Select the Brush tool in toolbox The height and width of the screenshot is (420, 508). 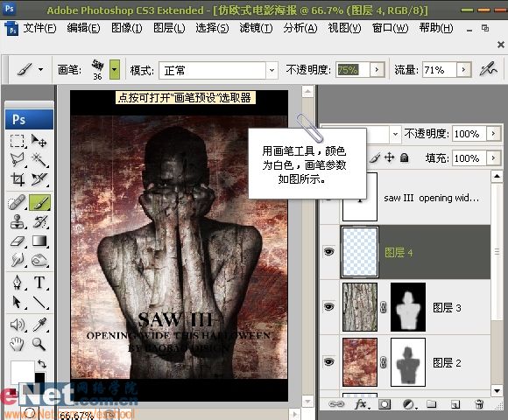coord(39,202)
